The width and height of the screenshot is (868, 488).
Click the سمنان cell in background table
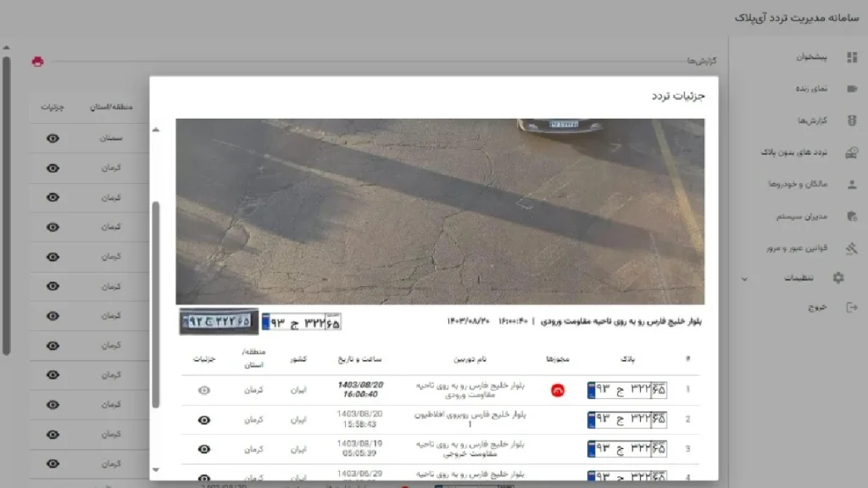(111, 138)
